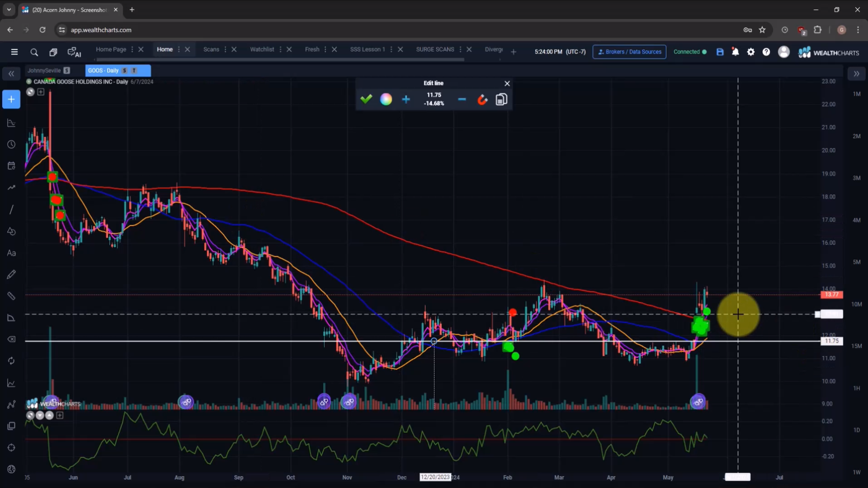This screenshot has height=488, width=868.
Task: Open the help question mark icon
Action: (x=766, y=52)
